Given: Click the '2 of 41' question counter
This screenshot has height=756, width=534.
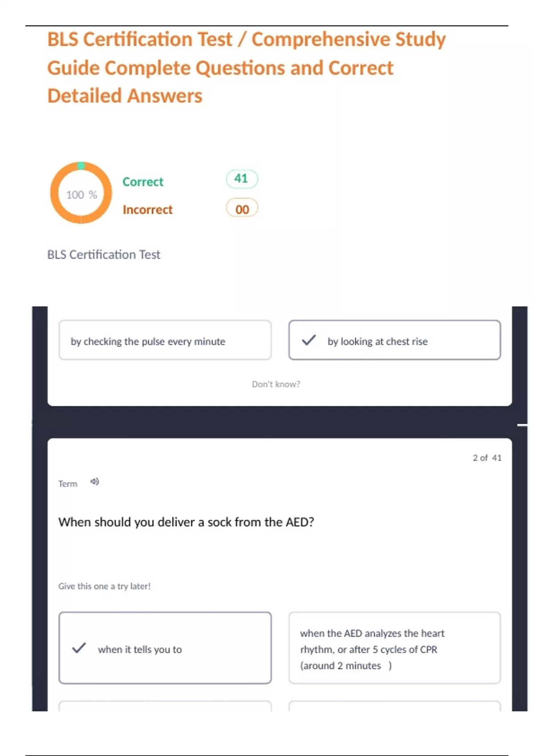Looking at the screenshot, I should click(x=487, y=458).
